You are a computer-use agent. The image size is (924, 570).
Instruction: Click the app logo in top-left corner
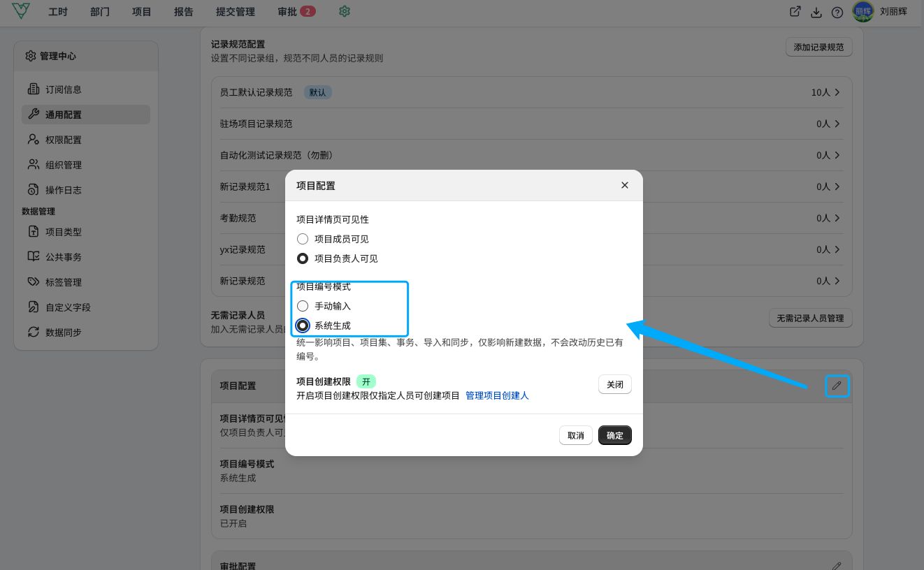point(21,11)
